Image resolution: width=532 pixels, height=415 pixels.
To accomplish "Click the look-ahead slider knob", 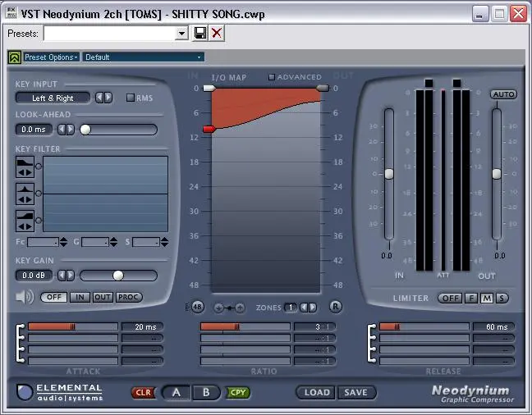I will point(85,130).
